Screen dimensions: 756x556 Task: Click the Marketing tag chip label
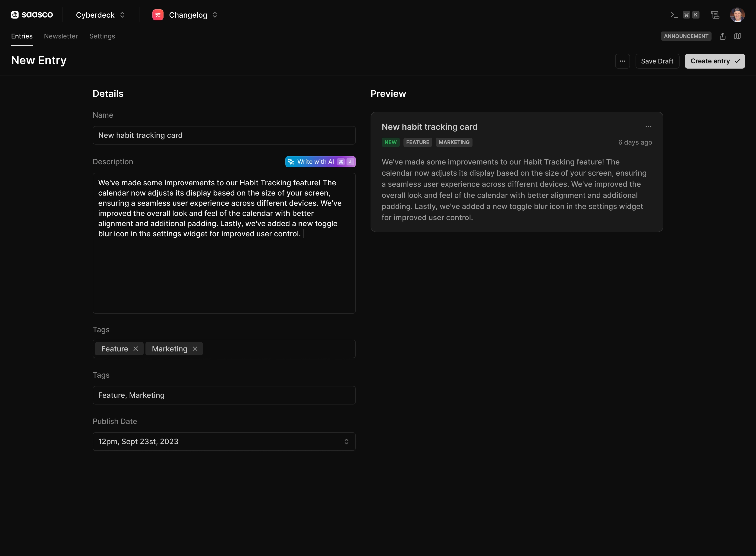tap(170, 349)
